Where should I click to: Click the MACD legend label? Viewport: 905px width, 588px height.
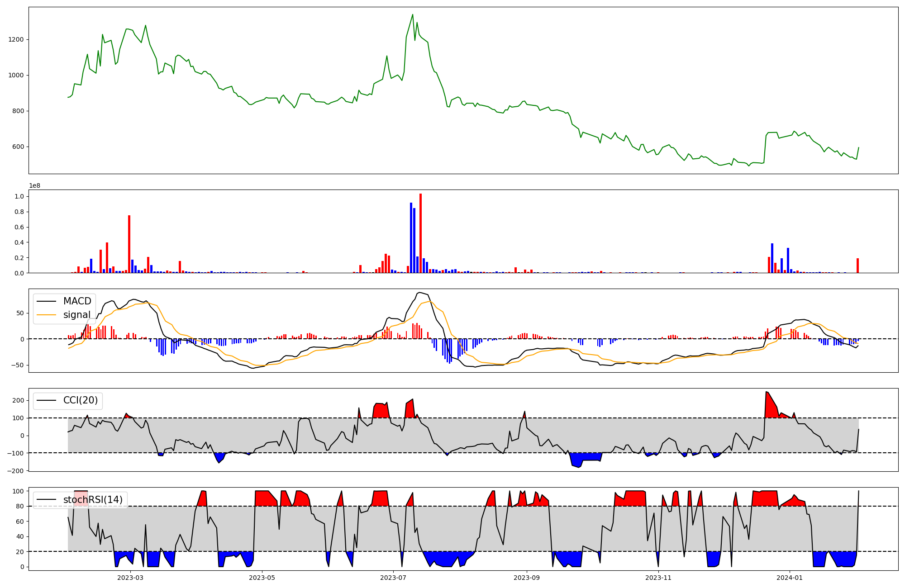coord(77,301)
